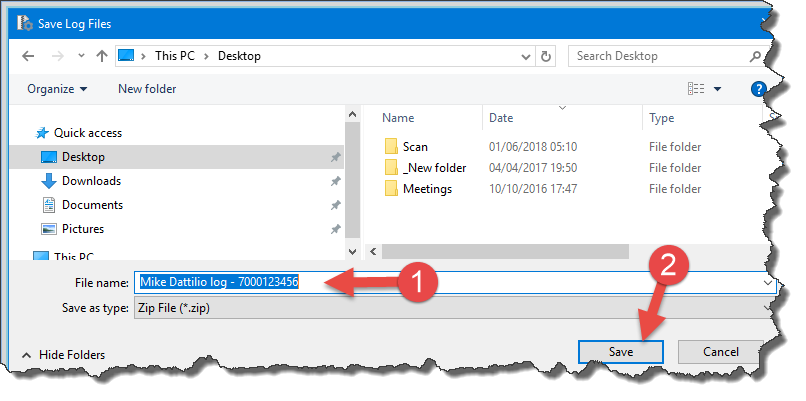Viewport: 806px width, 401px height.
Task: Click date 04/04/2017 19:50 cell
Action: 533,168
